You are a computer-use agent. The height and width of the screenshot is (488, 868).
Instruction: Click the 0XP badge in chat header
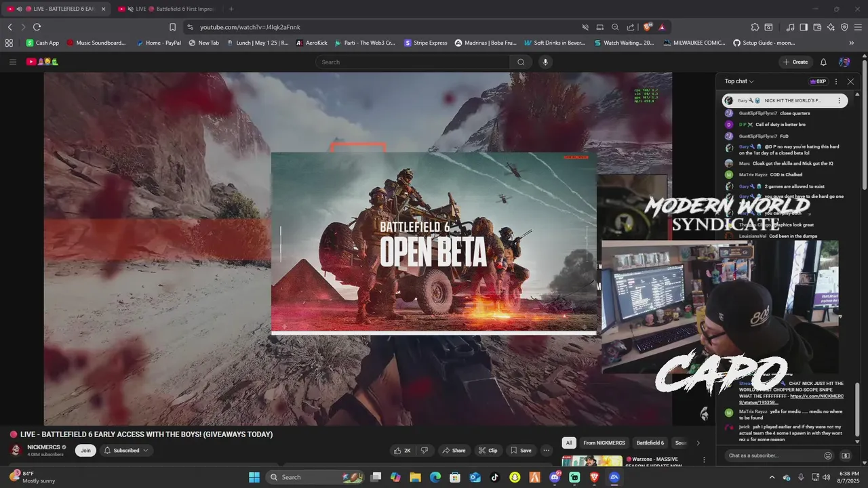point(818,81)
